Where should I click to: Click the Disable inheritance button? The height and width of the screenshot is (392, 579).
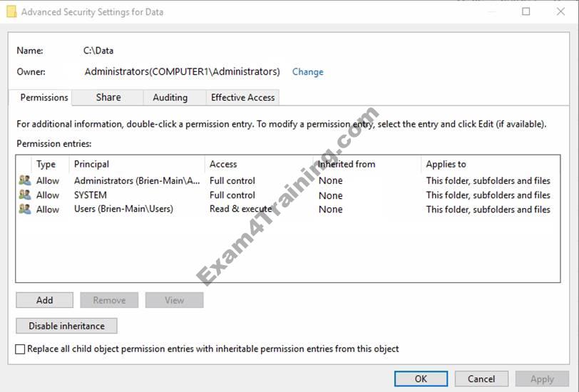coord(66,326)
